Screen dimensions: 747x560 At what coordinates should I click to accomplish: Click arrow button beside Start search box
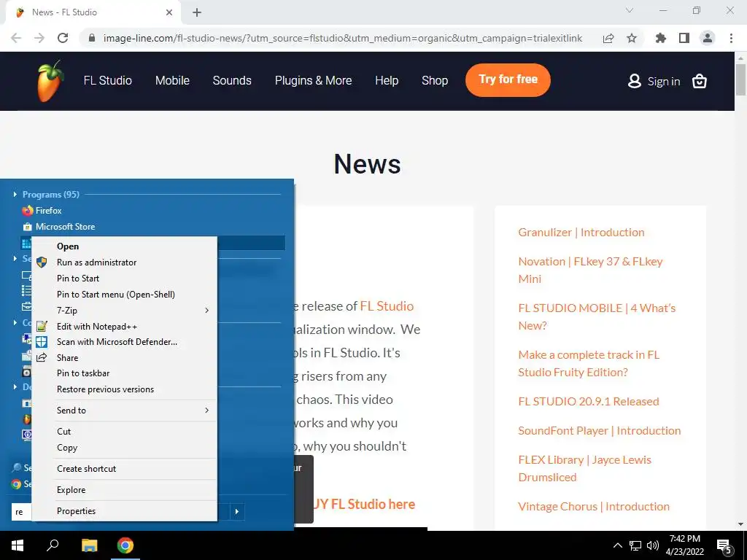(237, 512)
